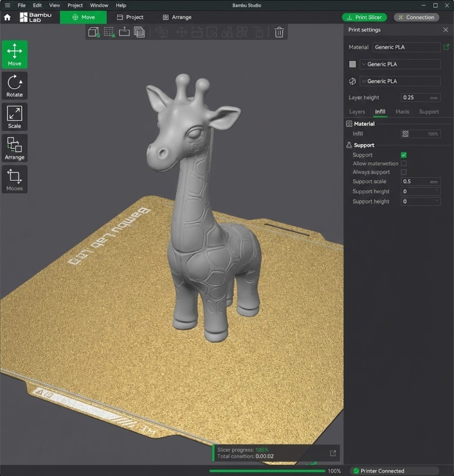The height and width of the screenshot is (476, 454).
Task: Open the Edit menu
Action: tap(37, 5)
